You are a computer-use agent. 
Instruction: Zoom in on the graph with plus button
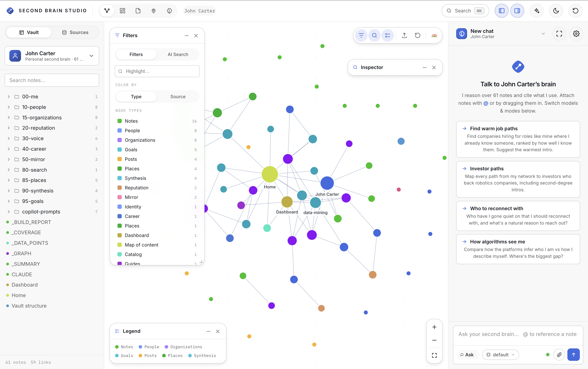434,327
